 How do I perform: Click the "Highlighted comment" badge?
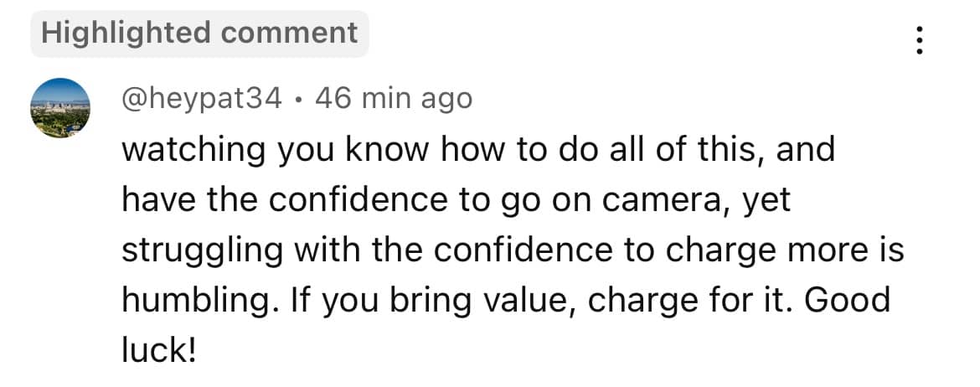pyautogui.click(x=199, y=34)
